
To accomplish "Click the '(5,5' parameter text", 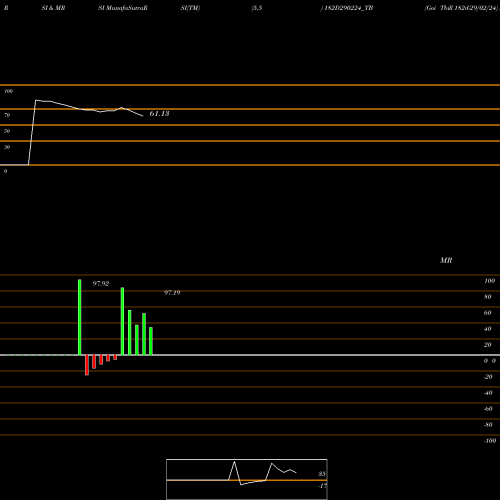I will coord(257,8).
